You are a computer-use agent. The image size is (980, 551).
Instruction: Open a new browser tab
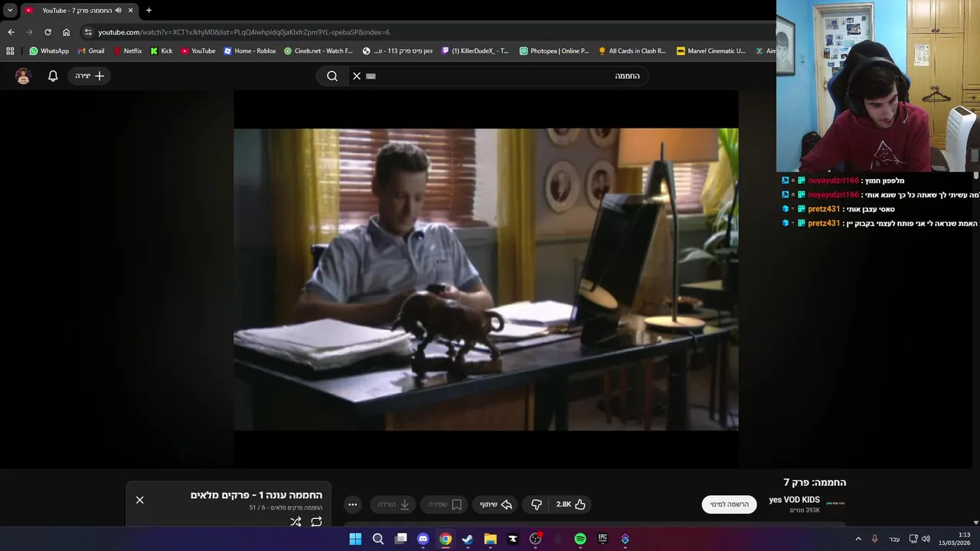pos(149,10)
